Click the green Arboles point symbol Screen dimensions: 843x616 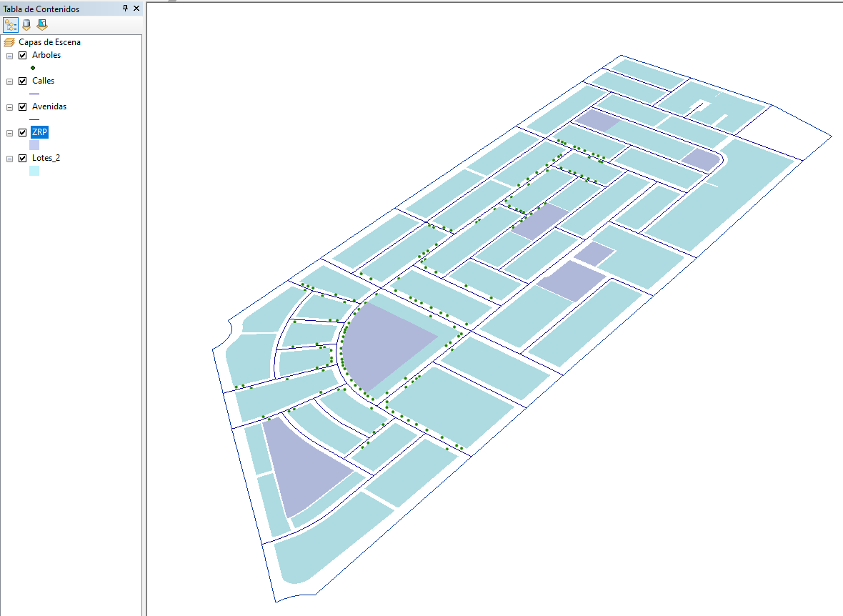click(33, 68)
